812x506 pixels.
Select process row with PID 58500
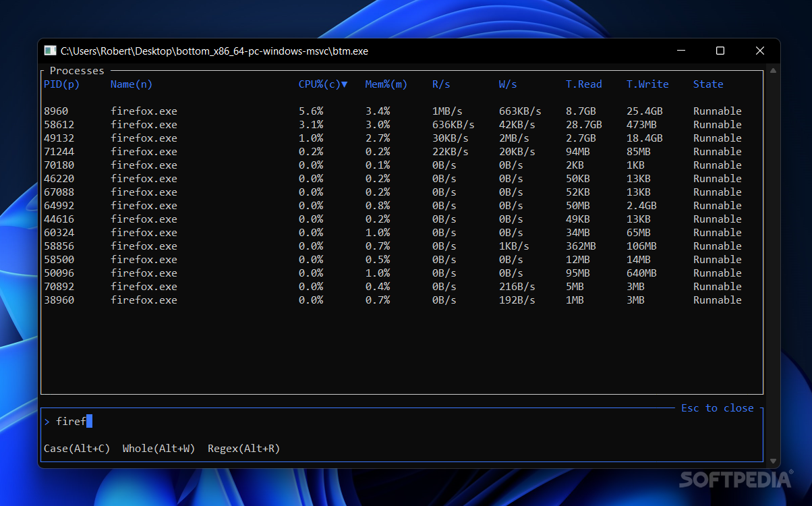[402, 260]
